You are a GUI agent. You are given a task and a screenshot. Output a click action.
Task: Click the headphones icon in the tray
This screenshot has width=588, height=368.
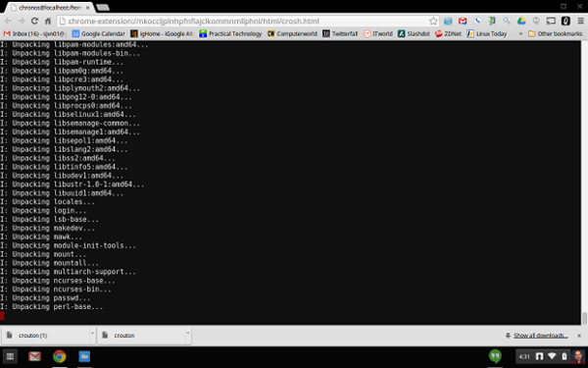[x=539, y=356]
